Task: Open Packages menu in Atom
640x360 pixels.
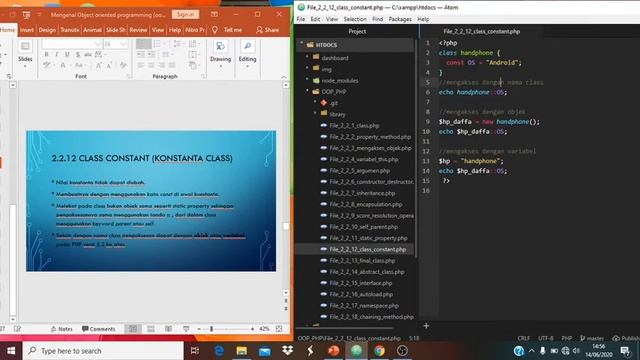Action: [x=400, y=19]
